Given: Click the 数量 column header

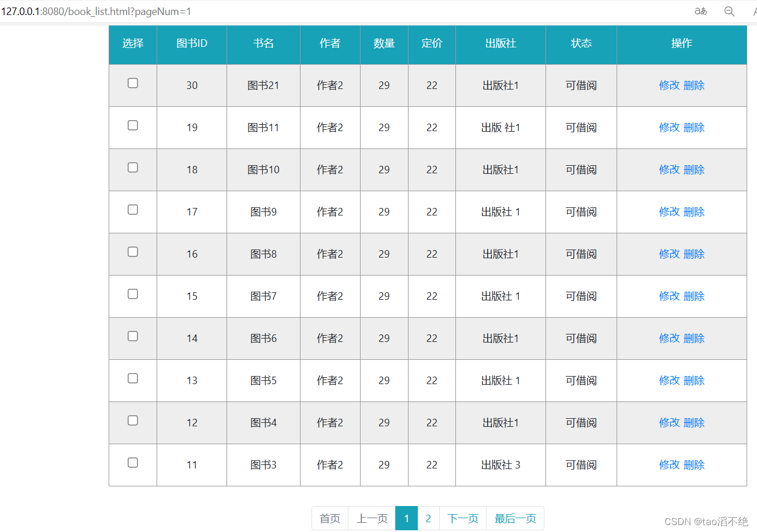Looking at the screenshot, I should pyautogui.click(x=384, y=44).
